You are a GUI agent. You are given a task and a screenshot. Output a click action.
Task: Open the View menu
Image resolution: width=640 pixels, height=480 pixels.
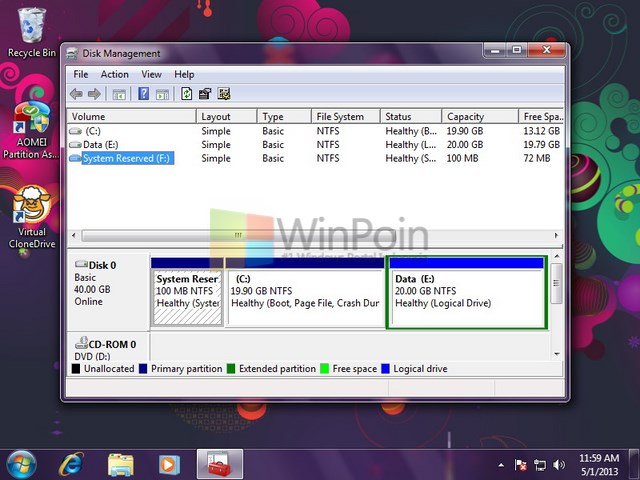click(151, 74)
